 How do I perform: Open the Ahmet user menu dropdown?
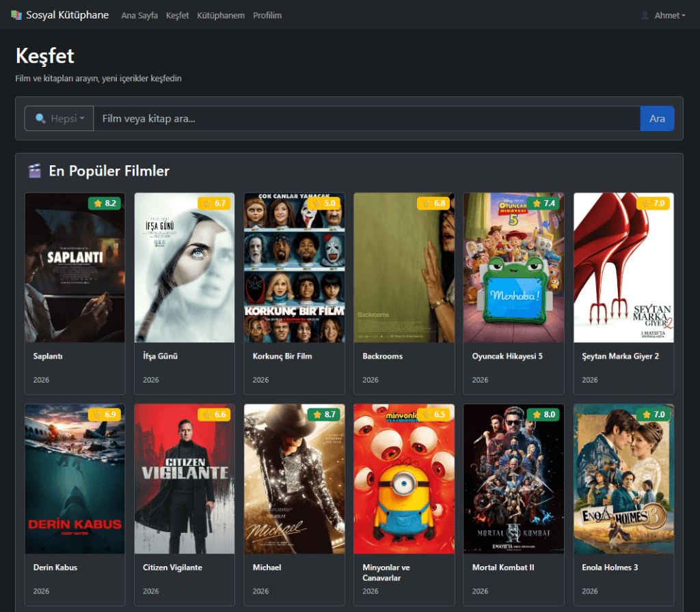click(664, 16)
